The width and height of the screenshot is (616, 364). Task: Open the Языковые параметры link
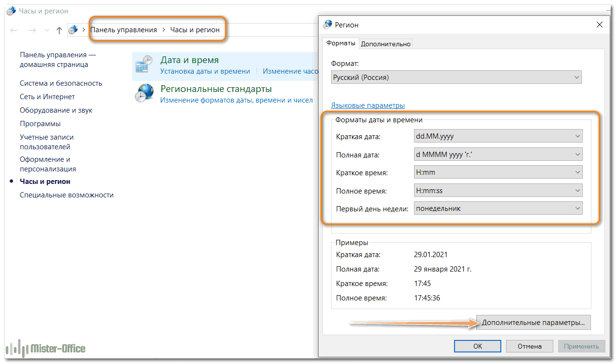pos(368,105)
